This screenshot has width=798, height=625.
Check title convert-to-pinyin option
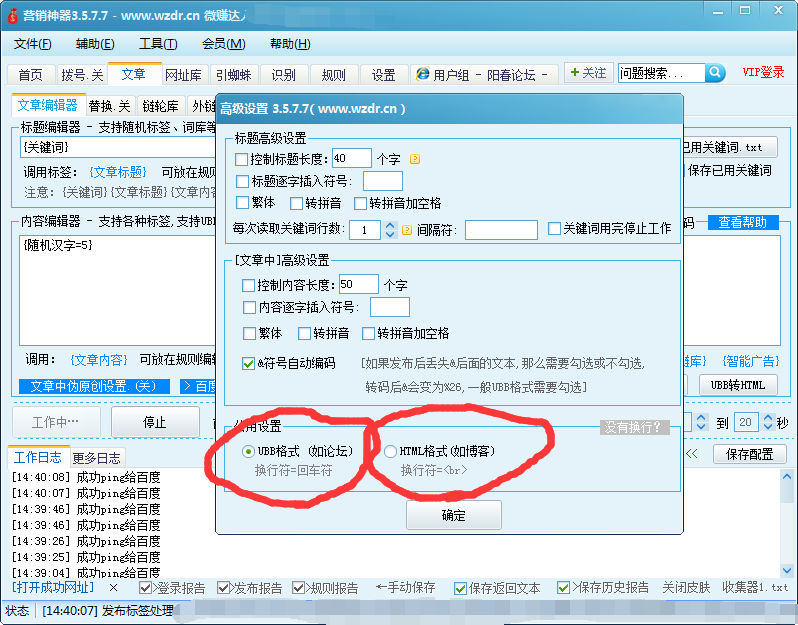click(x=296, y=204)
